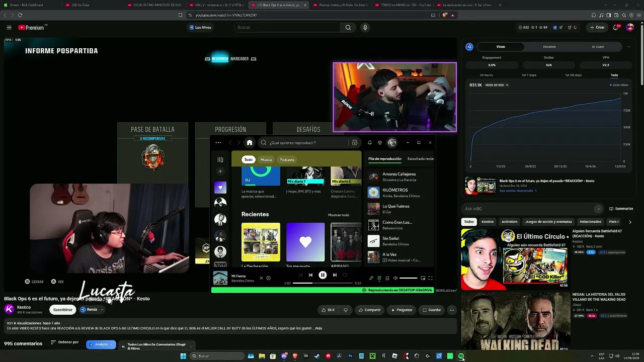The height and width of the screenshot is (362, 644).
Task: Click the Preguntar button
Action: click(x=401, y=310)
